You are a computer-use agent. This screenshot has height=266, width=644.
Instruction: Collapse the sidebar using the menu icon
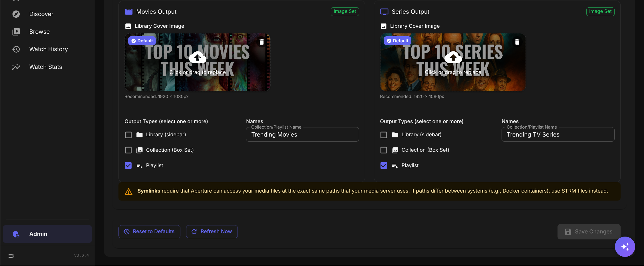(x=11, y=256)
